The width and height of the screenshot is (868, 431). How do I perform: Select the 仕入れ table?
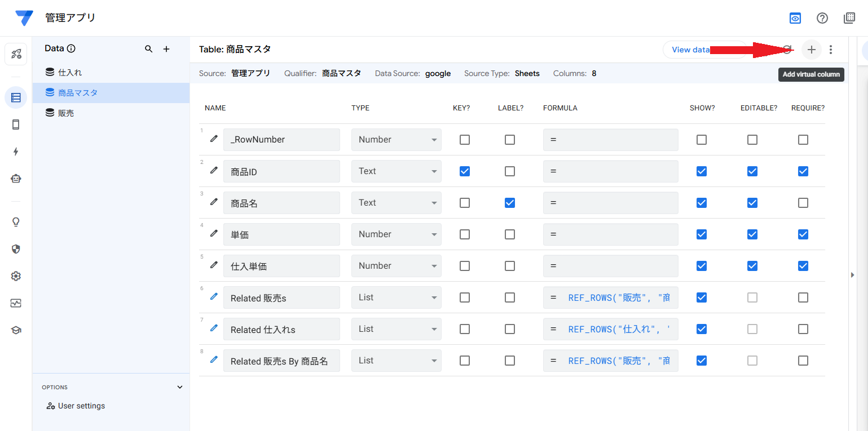(71, 73)
